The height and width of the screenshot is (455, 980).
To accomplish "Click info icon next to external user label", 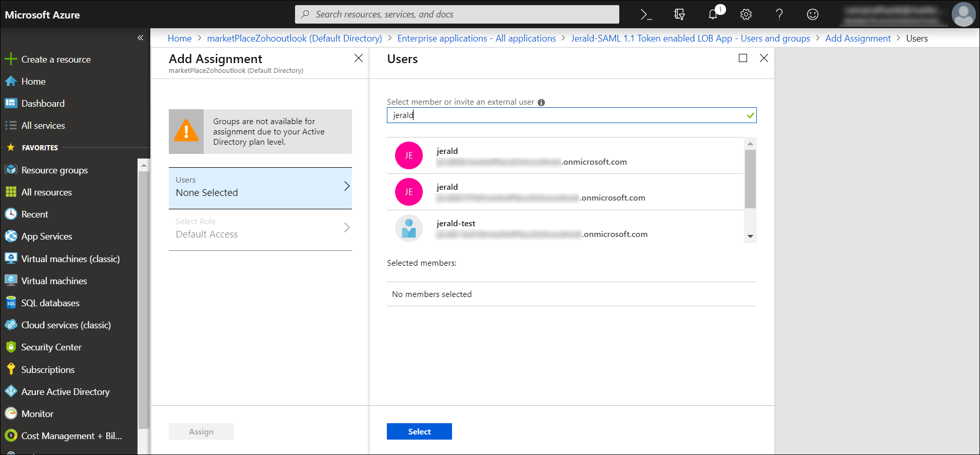I will click(541, 103).
